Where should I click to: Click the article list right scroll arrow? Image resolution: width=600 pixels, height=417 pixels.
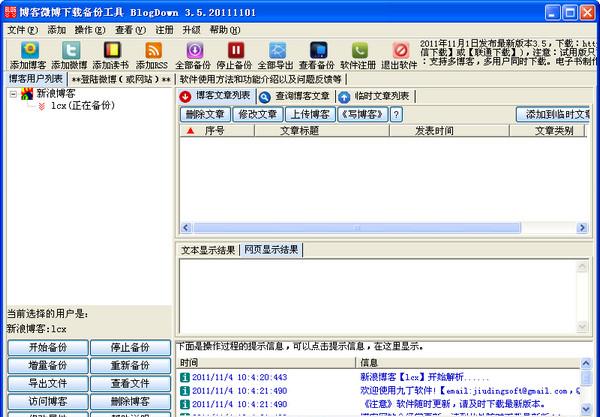582,228
